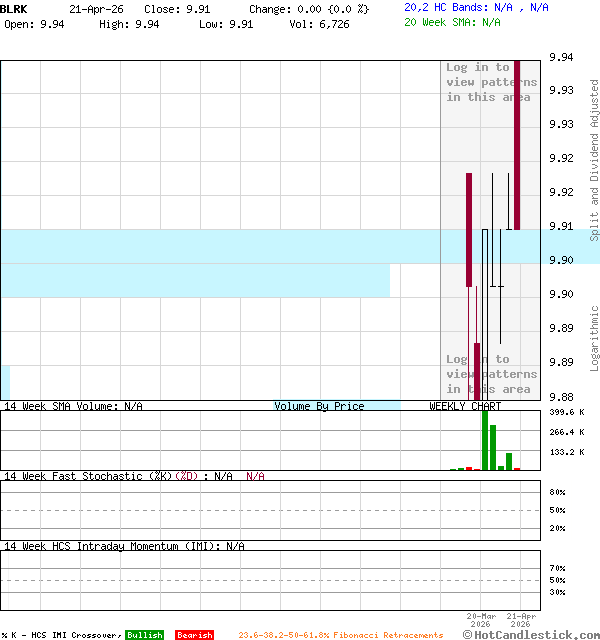Screen dimensions: 600x640
Task: Click the Fibonacci Retracements legend text
Action: point(340,635)
